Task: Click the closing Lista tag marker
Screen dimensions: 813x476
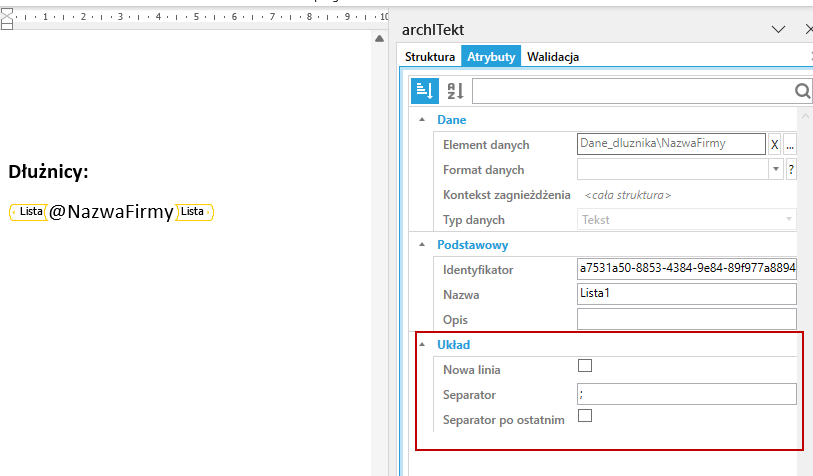Action: 194,212
